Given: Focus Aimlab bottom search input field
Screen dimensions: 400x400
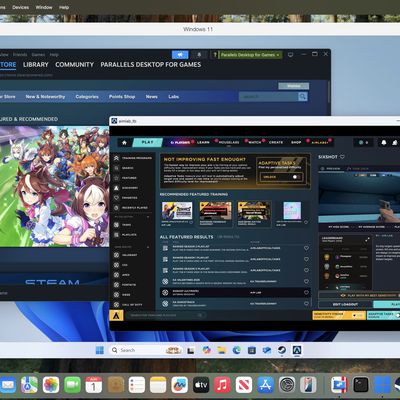Looking at the screenshot, I should tap(166, 315).
